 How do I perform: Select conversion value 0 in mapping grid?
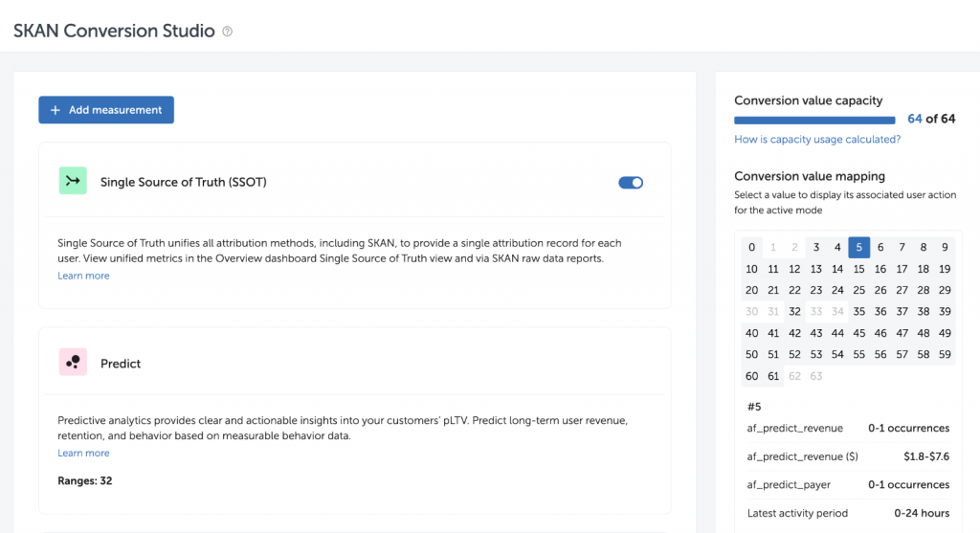(x=752, y=248)
